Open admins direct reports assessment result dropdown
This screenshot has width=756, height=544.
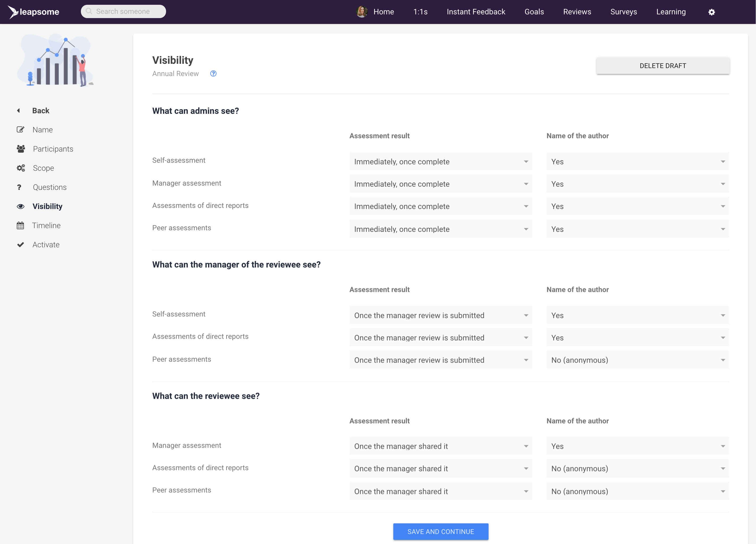coord(441,206)
